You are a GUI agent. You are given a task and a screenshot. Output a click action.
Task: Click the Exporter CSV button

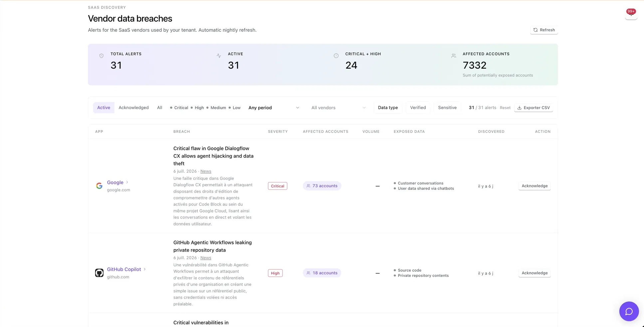[x=534, y=108]
